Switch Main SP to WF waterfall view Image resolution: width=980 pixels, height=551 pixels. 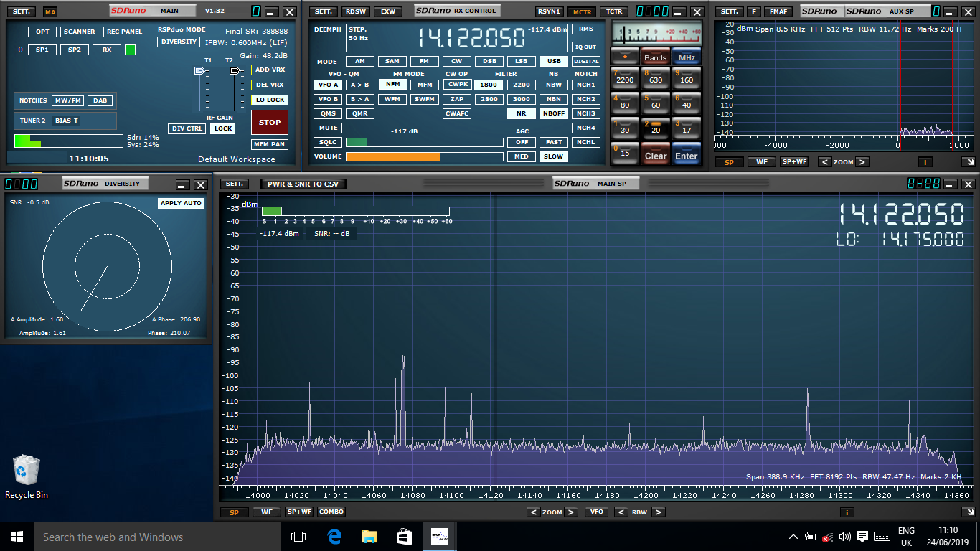[266, 512]
